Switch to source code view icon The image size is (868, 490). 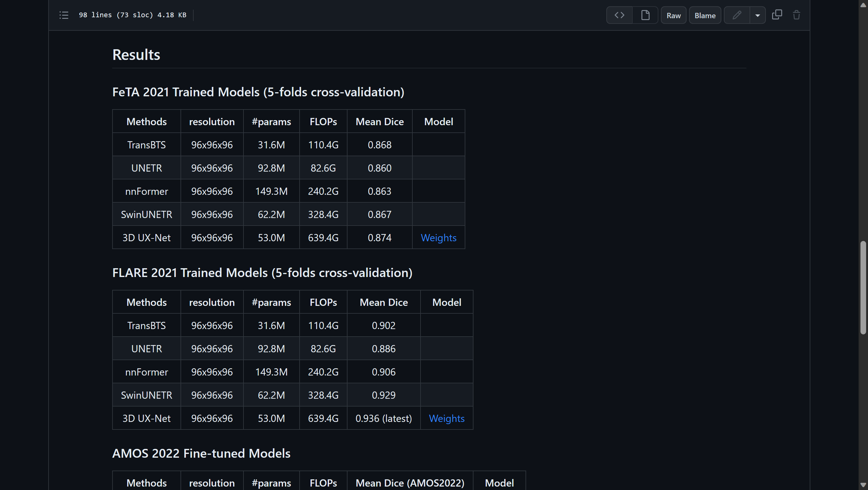619,15
